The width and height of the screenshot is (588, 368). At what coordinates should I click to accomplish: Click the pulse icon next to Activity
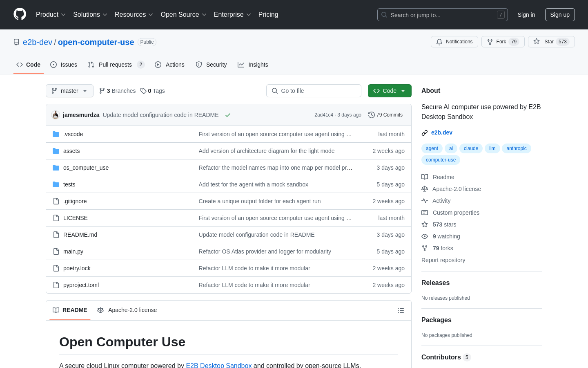pos(425,201)
